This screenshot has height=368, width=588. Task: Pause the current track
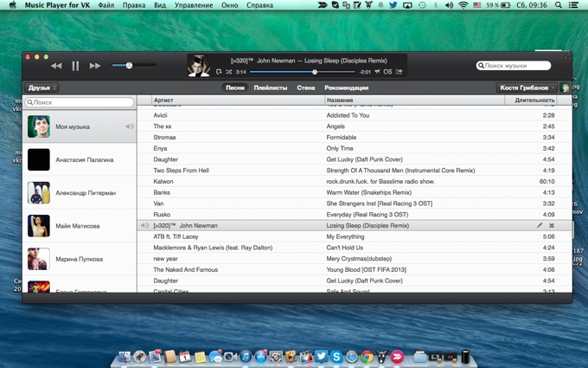click(75, 66)
